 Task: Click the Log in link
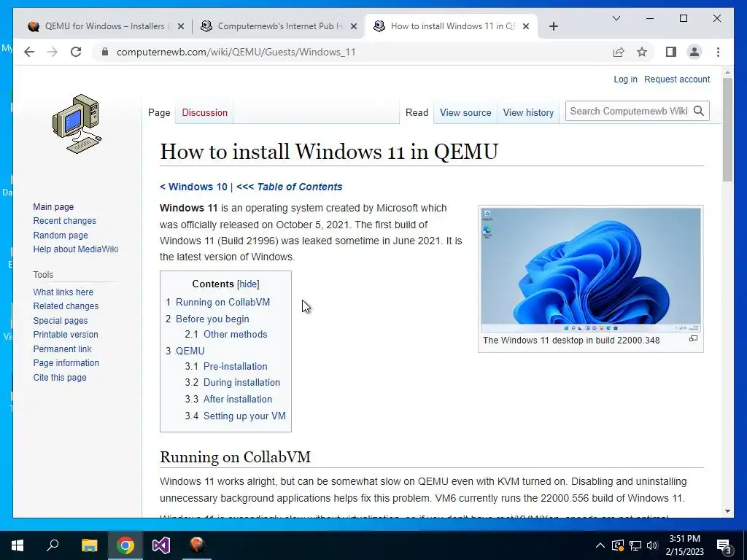click(625, 79)
